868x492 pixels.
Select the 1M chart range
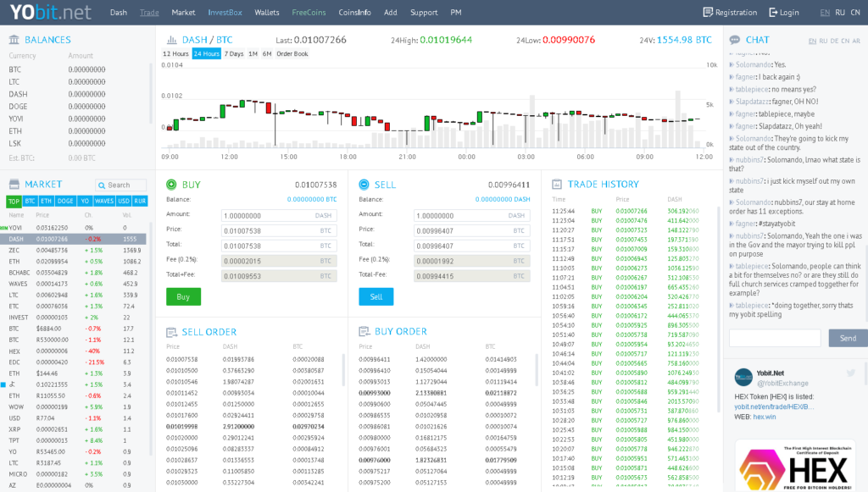pos(253,53)
